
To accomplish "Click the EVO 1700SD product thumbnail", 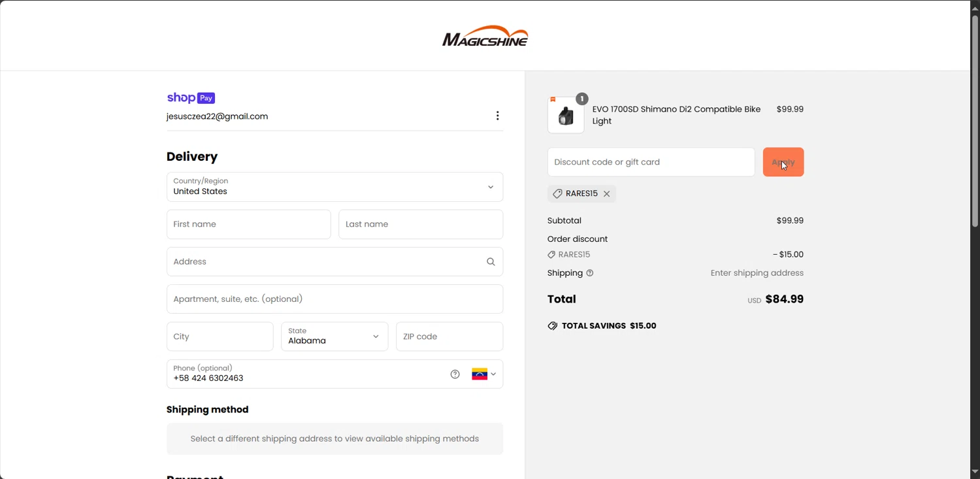I will pyautogui.click(x=566, y=115).
